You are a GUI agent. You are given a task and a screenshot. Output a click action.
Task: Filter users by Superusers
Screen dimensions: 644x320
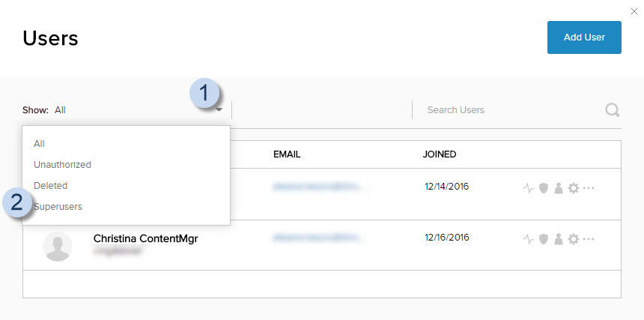(58, 206)
